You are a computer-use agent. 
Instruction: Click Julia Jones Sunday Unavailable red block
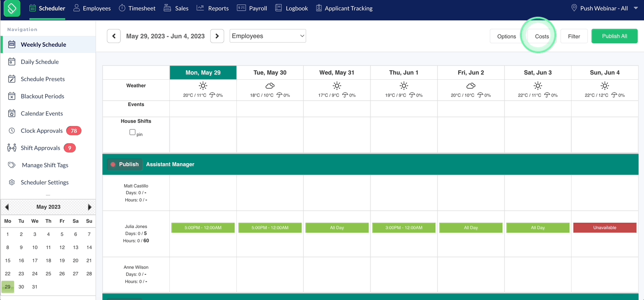pyautogui.click(x=605, y=227)
